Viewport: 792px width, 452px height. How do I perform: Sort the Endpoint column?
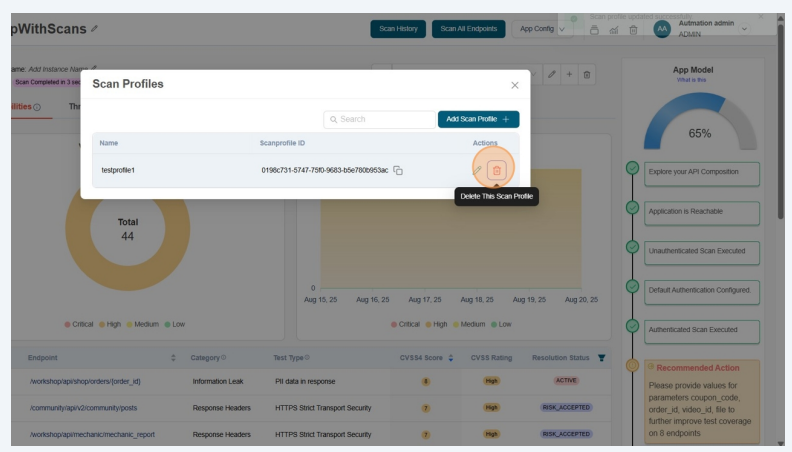(174, 357)
